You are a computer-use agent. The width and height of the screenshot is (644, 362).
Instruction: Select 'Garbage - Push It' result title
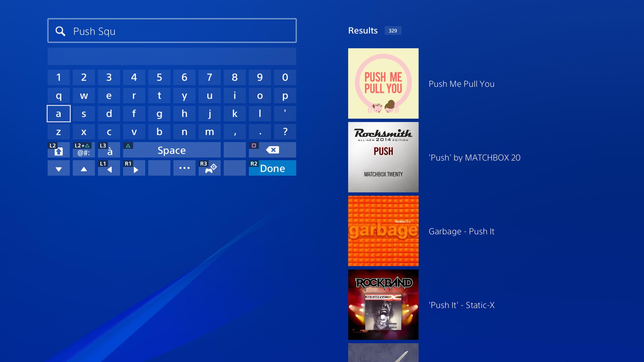coord(462,231)
